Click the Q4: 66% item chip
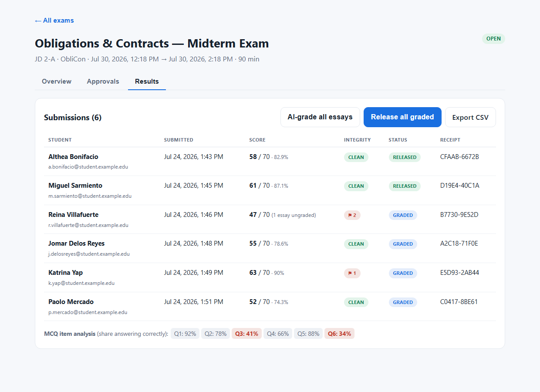The height and width of the screenshot is (392, 540). pos(278,334)
